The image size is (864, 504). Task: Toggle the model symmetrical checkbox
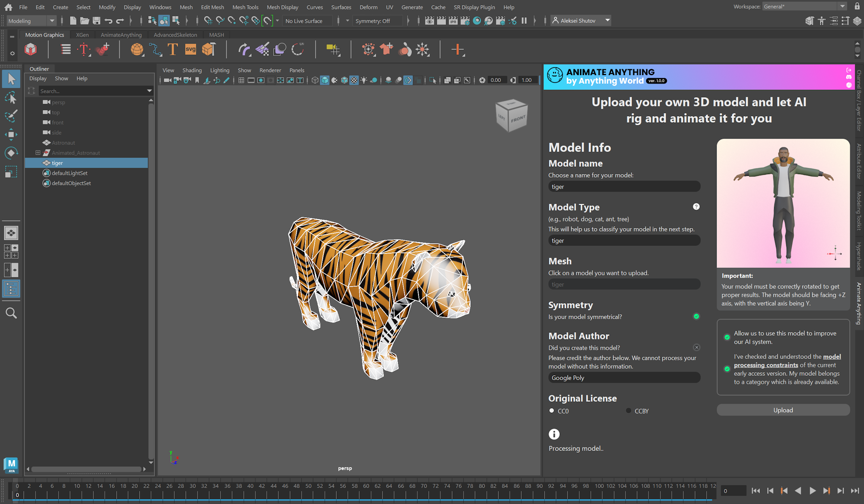click(696, 317)
